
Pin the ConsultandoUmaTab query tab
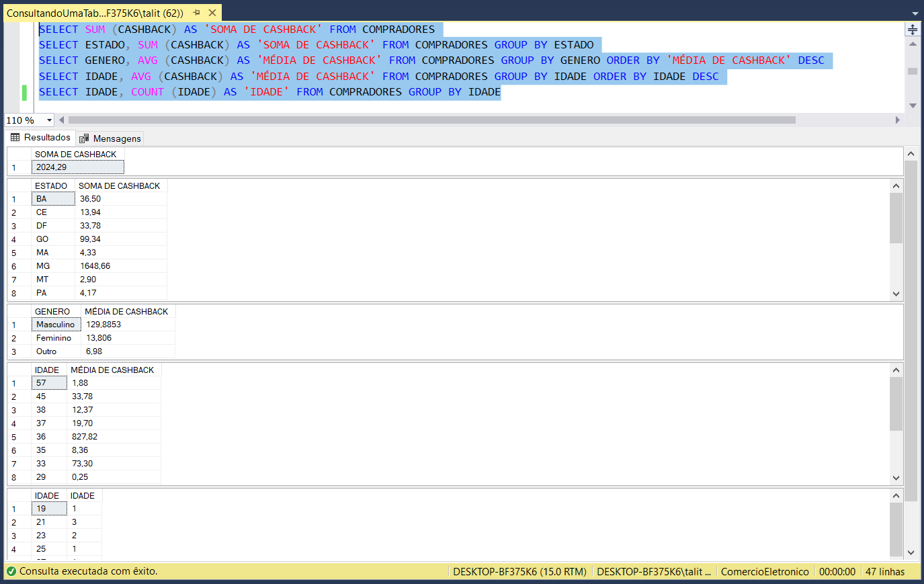point(196,13)
